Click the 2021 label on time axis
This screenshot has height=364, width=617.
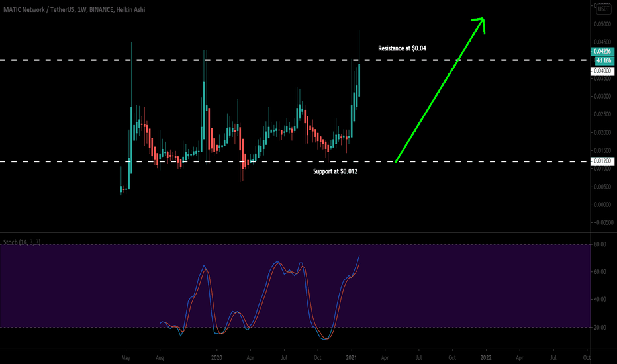coord(351,357)
